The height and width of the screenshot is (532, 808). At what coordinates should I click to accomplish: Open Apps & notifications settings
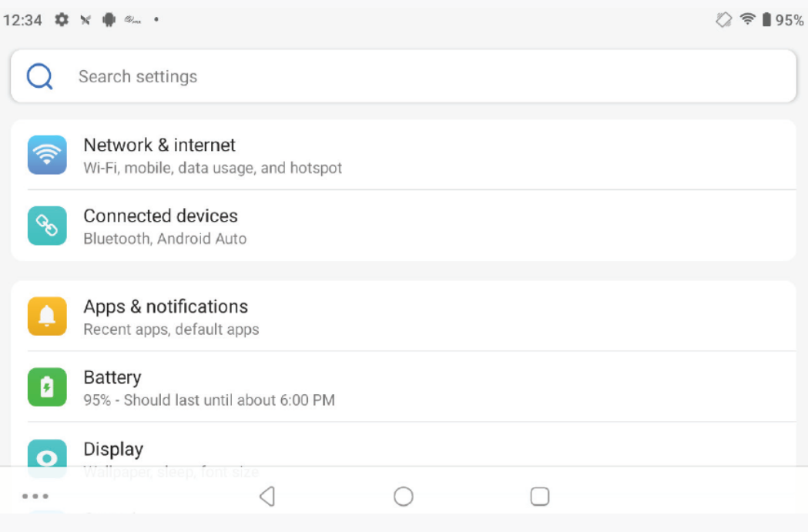[166, 307]
